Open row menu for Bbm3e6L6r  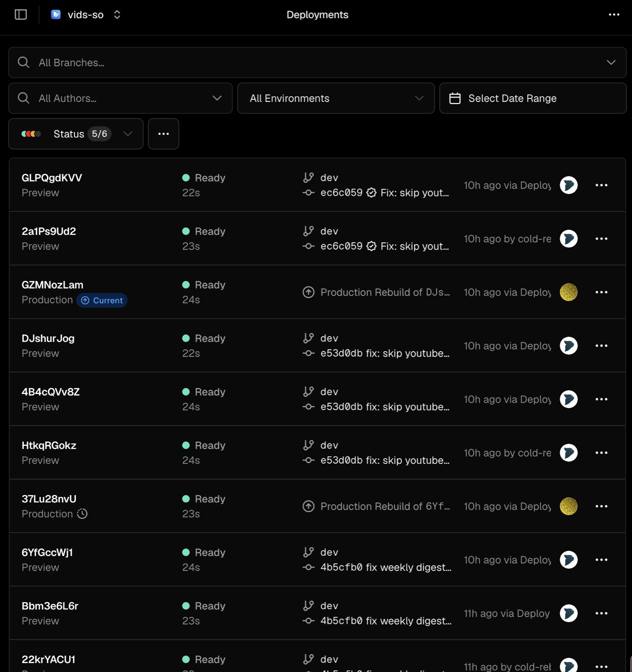point(601,614)
